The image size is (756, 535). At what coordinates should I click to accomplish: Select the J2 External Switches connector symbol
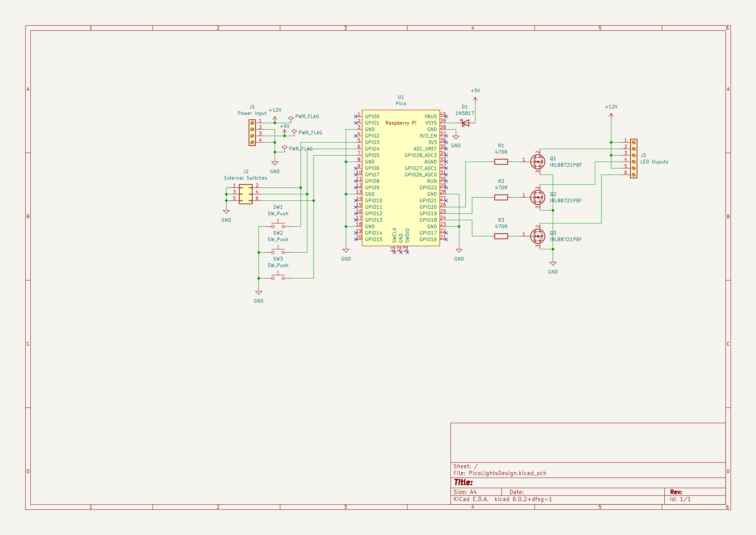coord(246,194)
